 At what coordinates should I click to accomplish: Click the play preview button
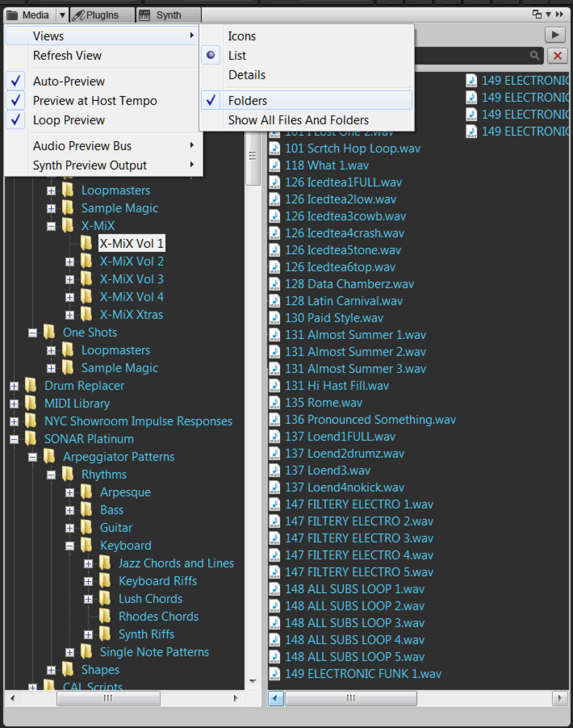pyautogui.click(x=555, y=35)
